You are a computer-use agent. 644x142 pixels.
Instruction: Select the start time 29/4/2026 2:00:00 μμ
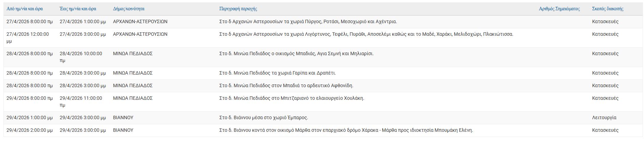point(30,130)
